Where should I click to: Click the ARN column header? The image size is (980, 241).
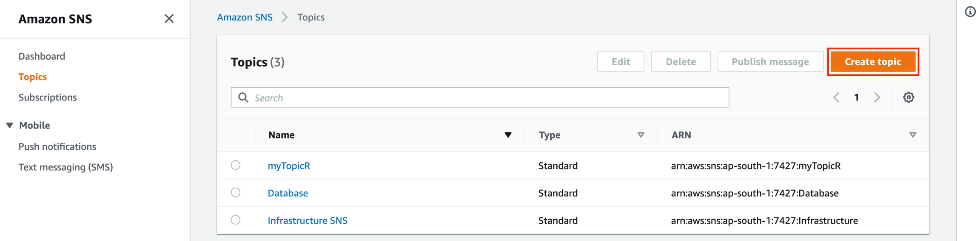click(x=681, y=135)
